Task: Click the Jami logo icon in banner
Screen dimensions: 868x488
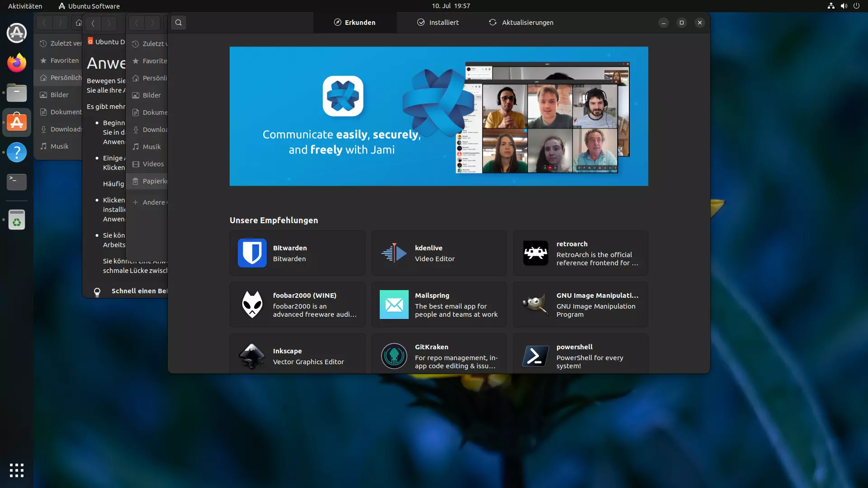Action: click(343, 96)
